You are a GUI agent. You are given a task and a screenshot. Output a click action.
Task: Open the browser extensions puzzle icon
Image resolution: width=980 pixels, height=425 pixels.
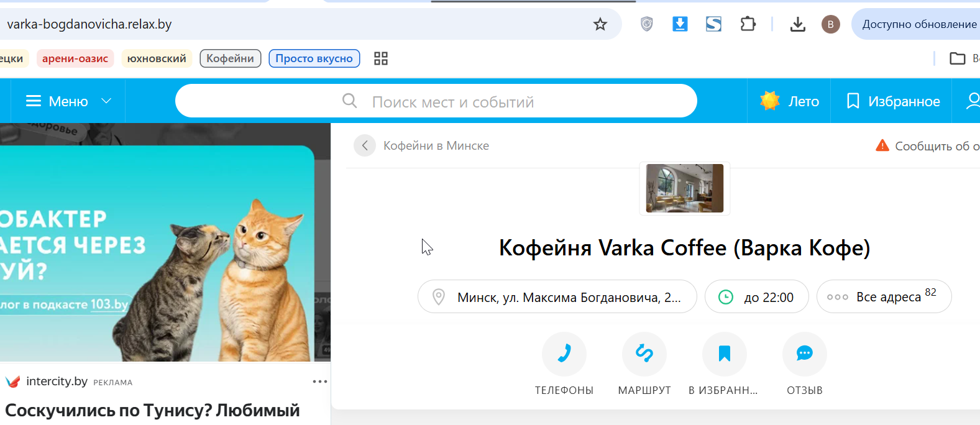coord(748,24)
